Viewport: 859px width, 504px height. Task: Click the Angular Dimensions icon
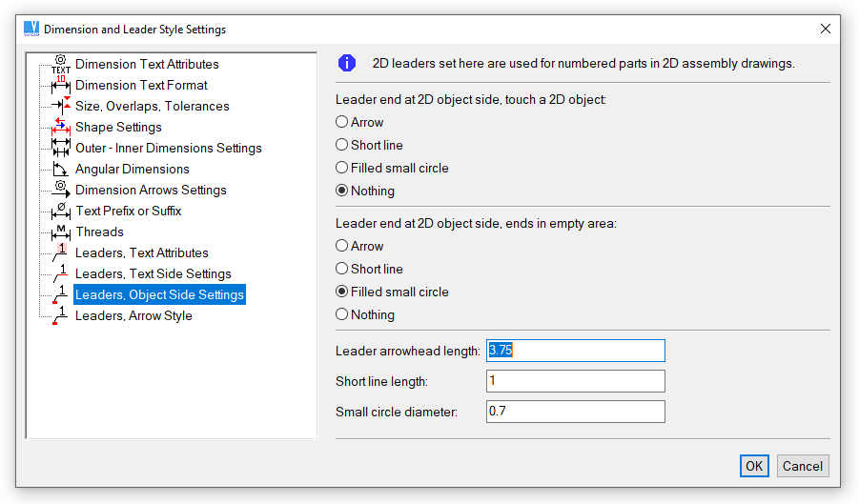coord(61,170)
